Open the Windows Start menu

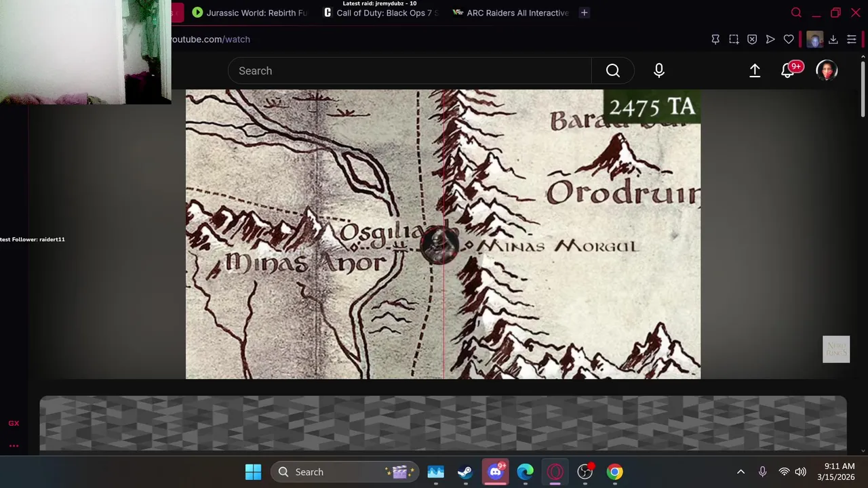[x=253, y=472]
